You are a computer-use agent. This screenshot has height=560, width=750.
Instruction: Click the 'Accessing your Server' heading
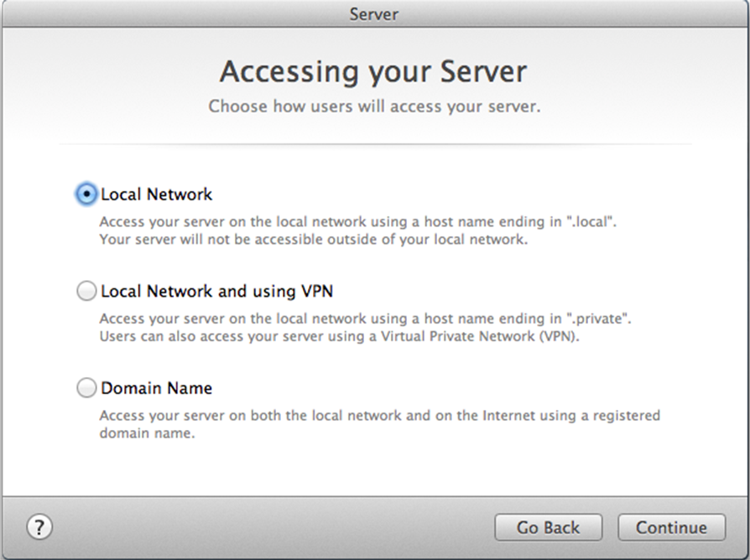click(373, 72)
